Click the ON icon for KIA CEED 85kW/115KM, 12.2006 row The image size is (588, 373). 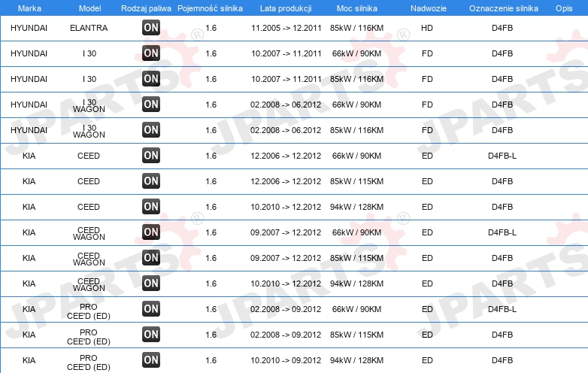tap(151, 181)
